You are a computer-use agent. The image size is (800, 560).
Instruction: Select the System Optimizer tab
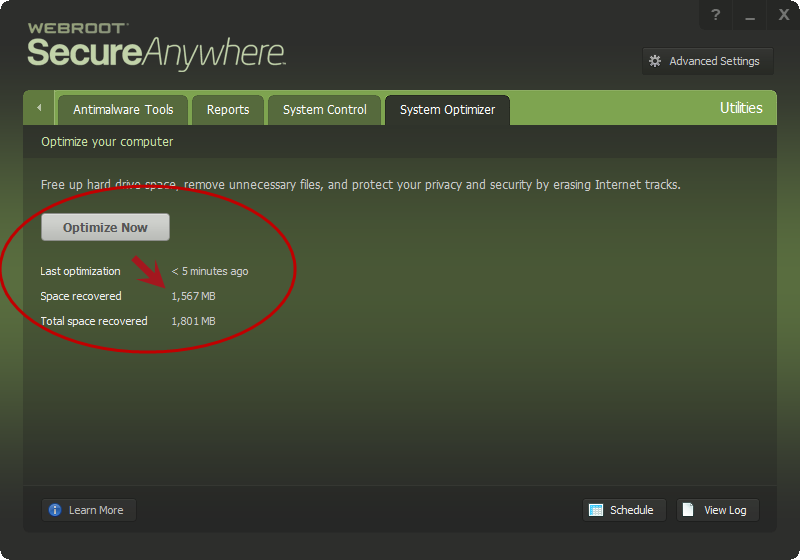447,110
